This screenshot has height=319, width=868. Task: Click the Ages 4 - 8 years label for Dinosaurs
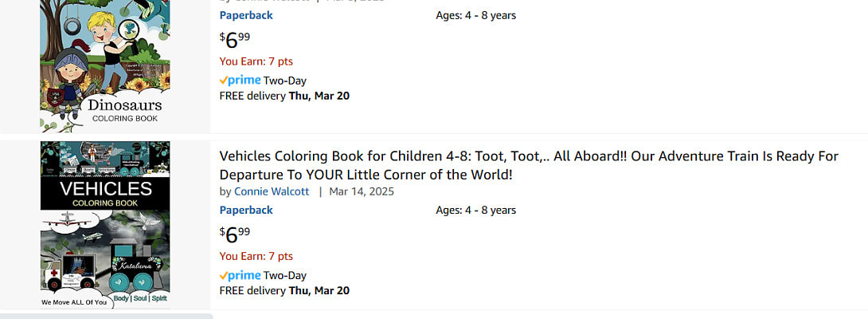point(475,15)
